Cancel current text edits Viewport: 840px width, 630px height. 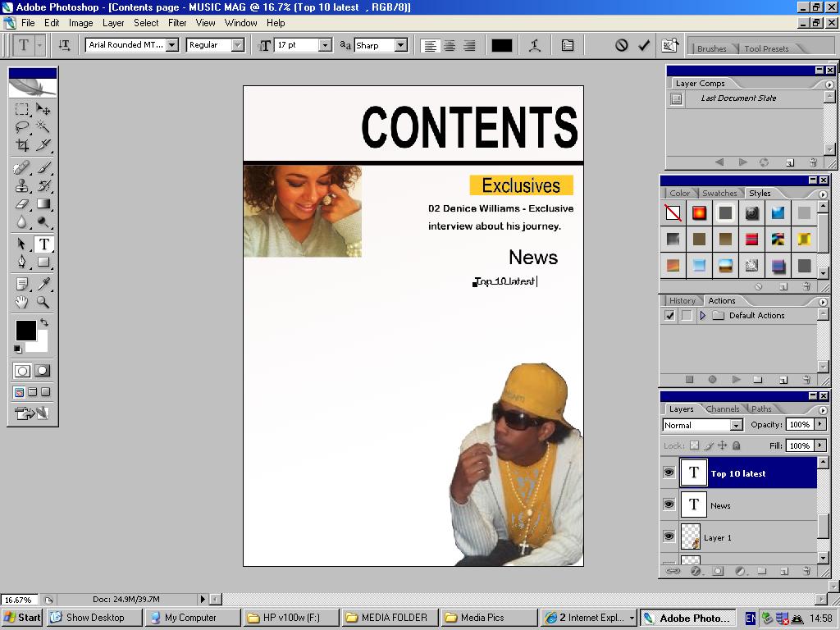coord(622,46)
